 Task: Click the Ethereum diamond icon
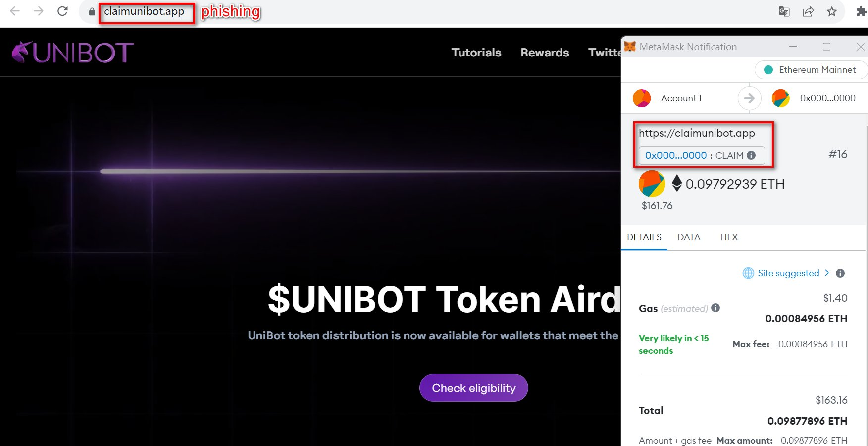677,183
